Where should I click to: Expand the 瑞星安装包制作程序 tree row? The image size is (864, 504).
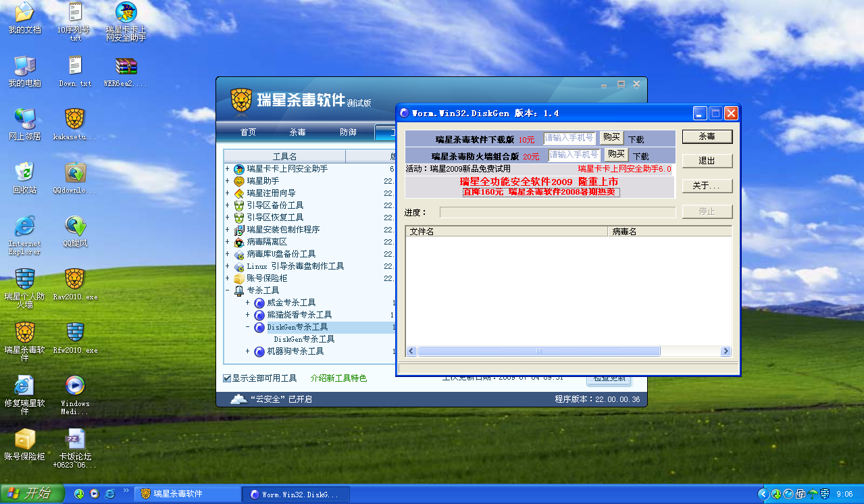click(228, 230)
